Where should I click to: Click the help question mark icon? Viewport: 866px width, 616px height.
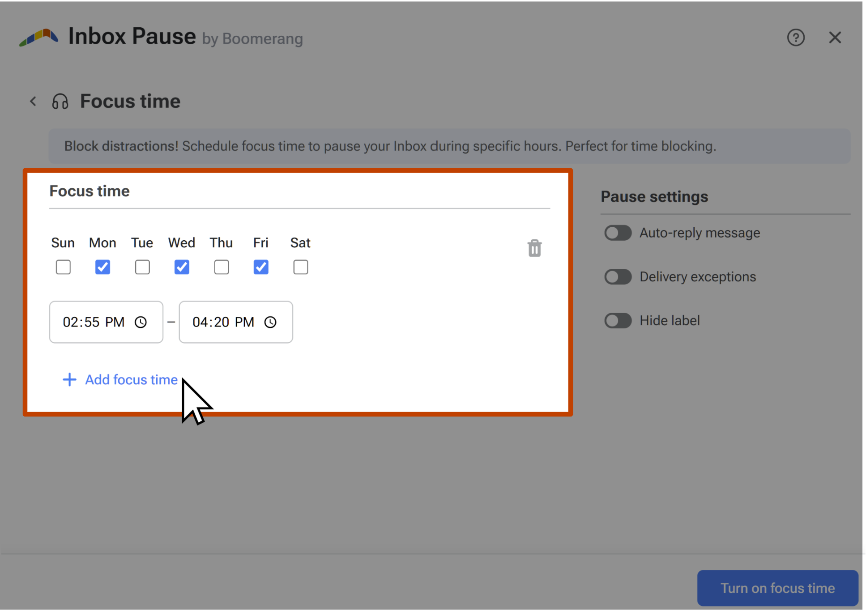[796, 38]
